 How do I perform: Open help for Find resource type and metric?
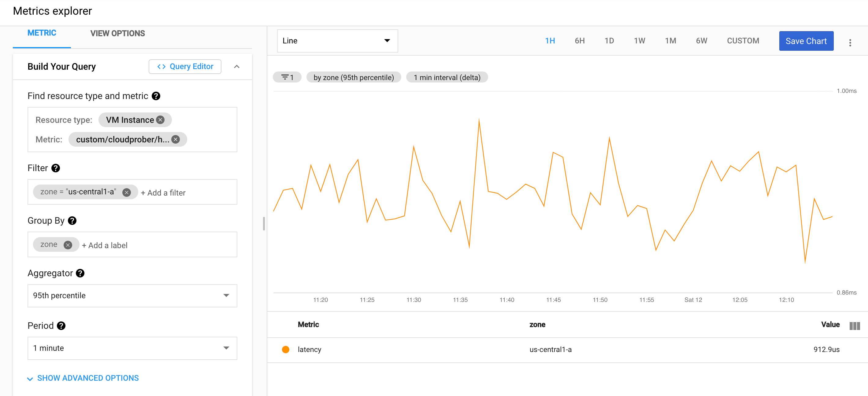tap(156, 96)
